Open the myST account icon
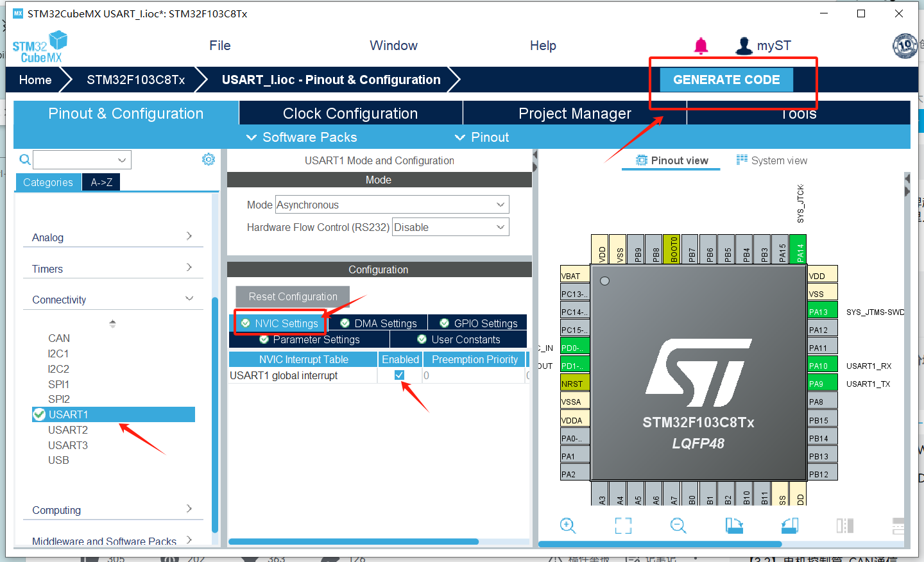 744,46
